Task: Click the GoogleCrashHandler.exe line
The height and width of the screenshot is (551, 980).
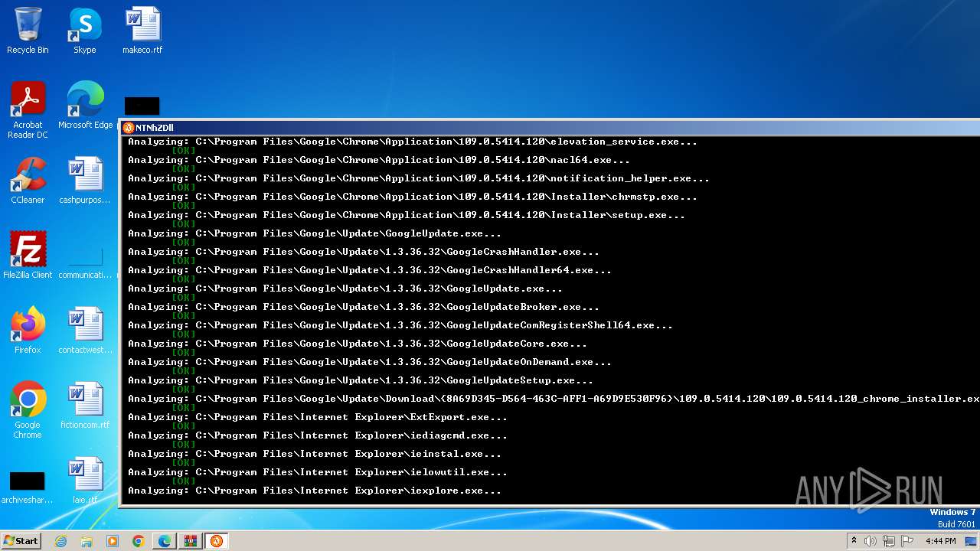Action: pos(364,252)
